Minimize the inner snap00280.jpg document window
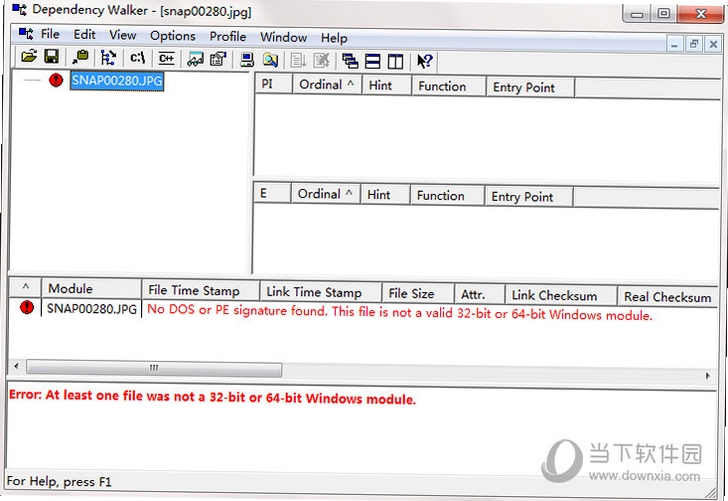Image resolution: width=728 pixels, height=501 pixels. tap(674, 45)
